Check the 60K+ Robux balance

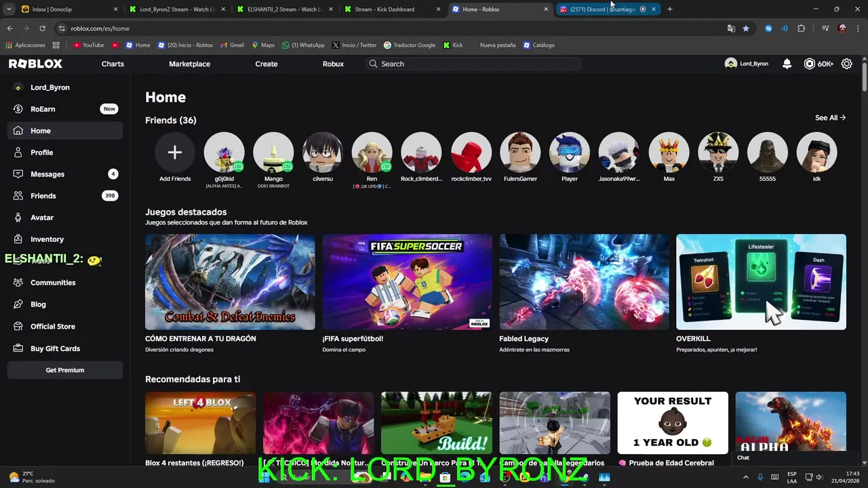coord(818,64)
